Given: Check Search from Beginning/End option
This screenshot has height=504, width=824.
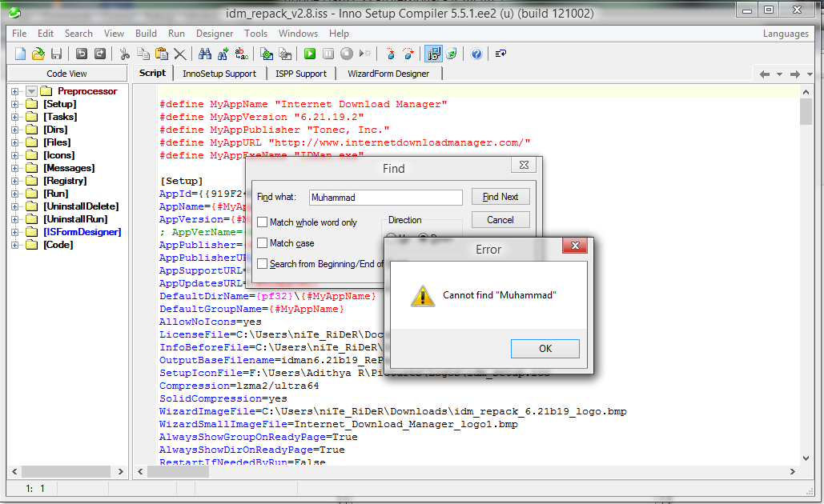Looking at the screenshot, I should (x=263, y=264).
